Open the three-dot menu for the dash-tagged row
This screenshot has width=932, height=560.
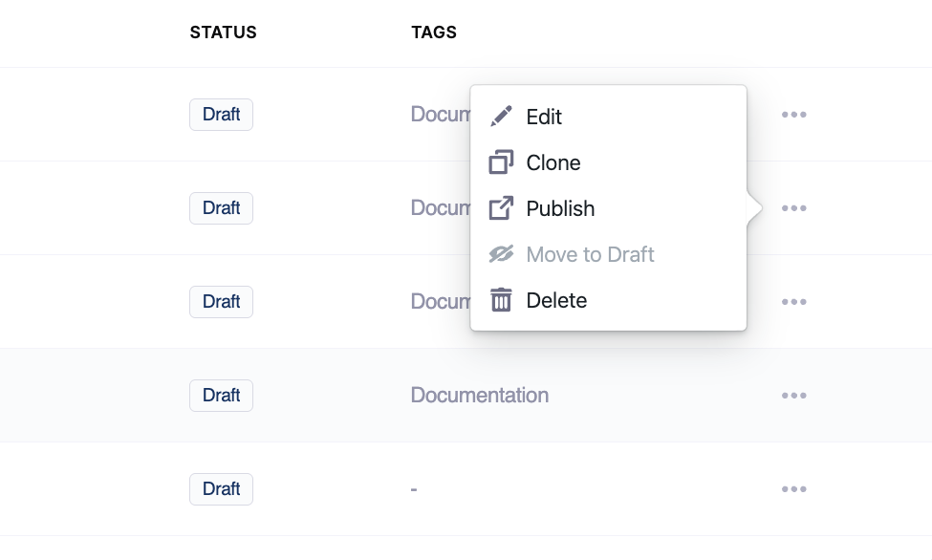(x=793, y=489)
